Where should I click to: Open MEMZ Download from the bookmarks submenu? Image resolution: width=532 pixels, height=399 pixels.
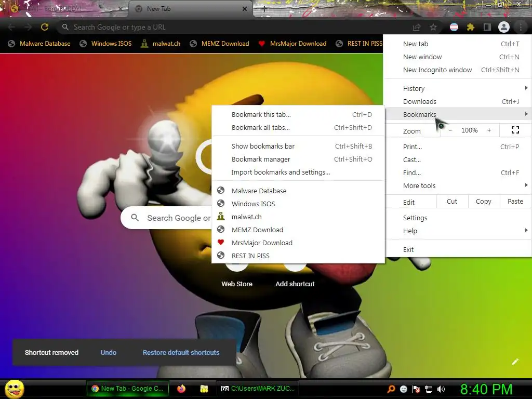pyautogui.click(x=298, y=230)
